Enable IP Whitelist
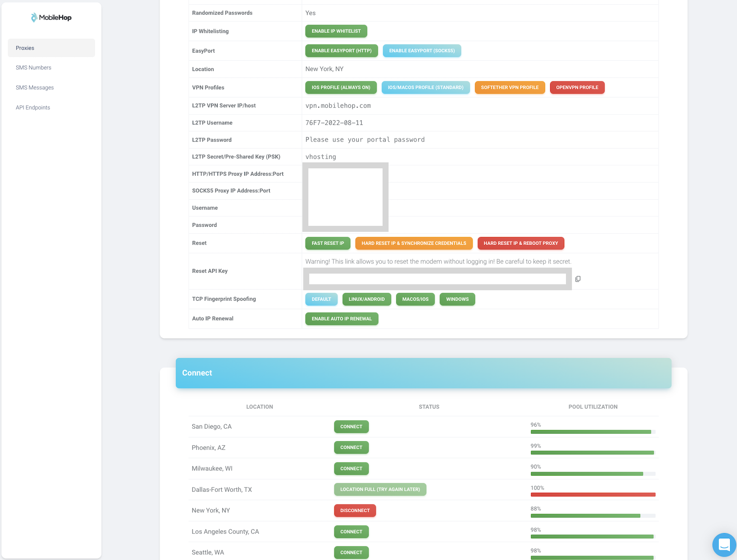The image size is (737, 560). [336, 31]
